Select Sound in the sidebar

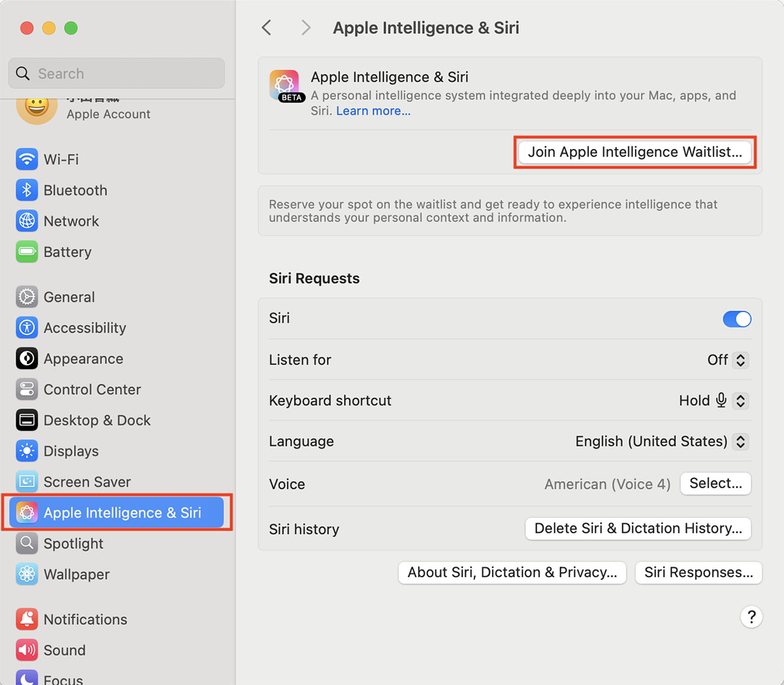pyautogui.click(x=118, y=650)
